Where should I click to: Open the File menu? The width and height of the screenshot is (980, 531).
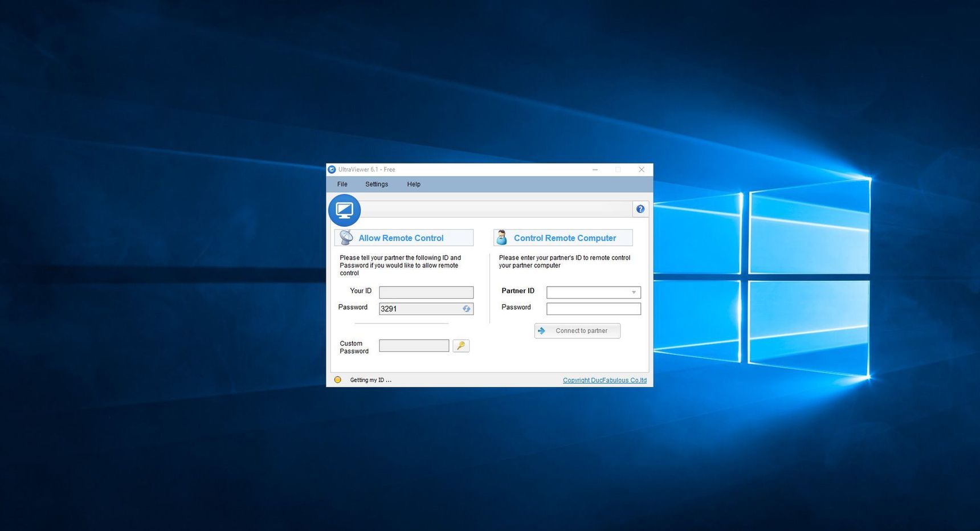[342, 184]
